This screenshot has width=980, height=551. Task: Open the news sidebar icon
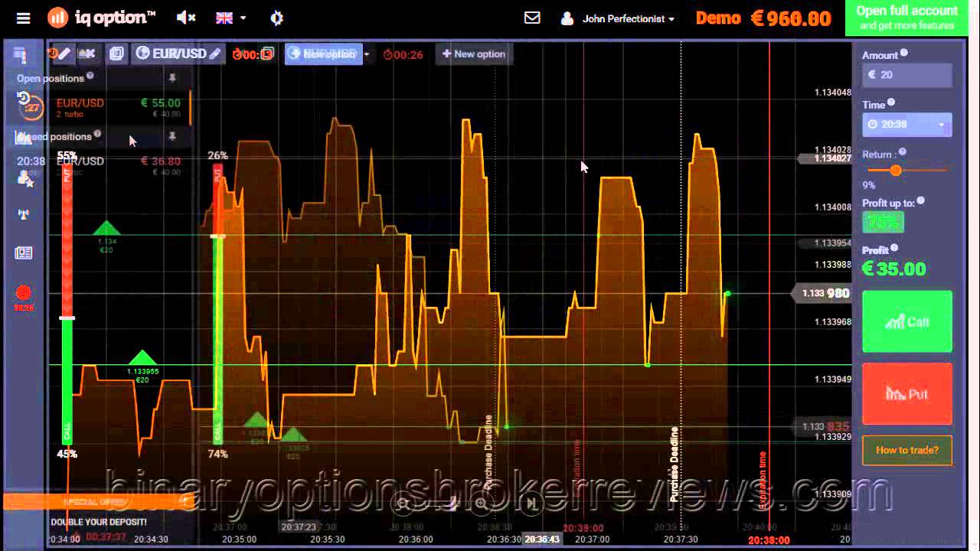click(x=24, y=253)
